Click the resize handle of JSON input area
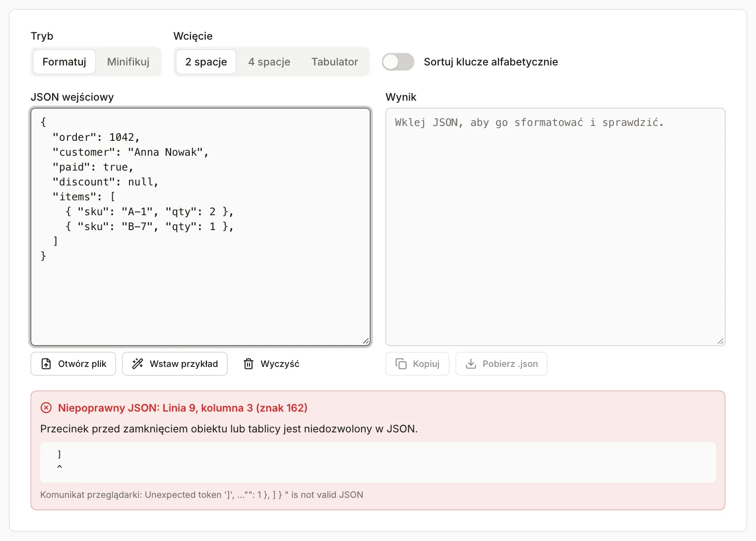Screen dimensions: 756x541 coord(366,341)
